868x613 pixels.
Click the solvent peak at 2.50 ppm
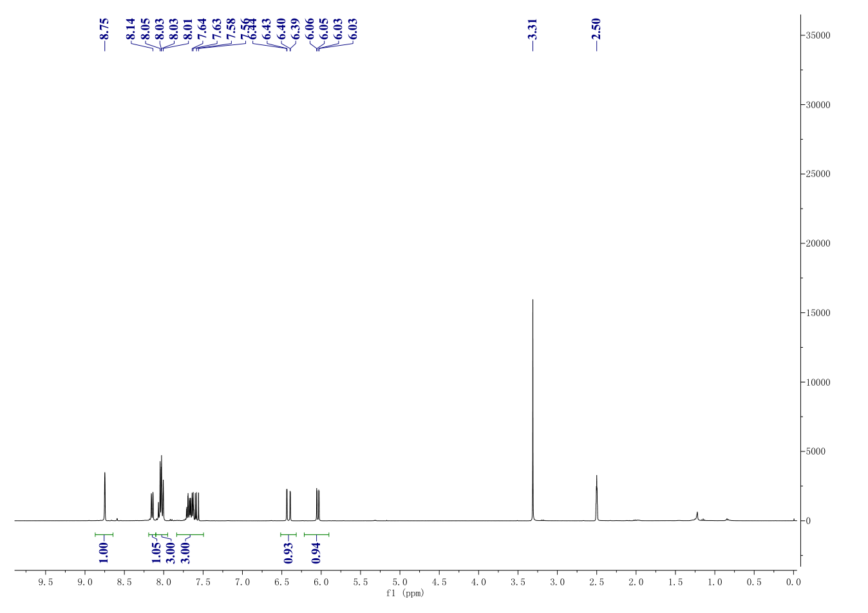pos(596,498)
